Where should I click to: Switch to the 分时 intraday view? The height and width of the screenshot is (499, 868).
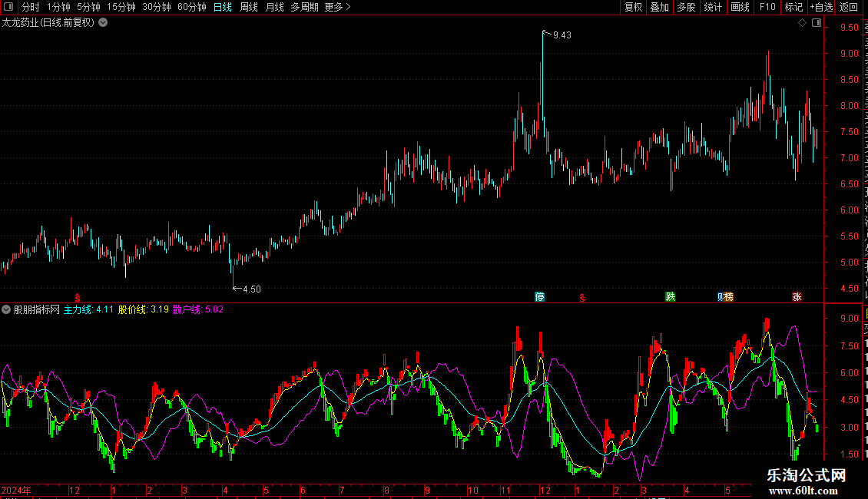coord(31,7)
